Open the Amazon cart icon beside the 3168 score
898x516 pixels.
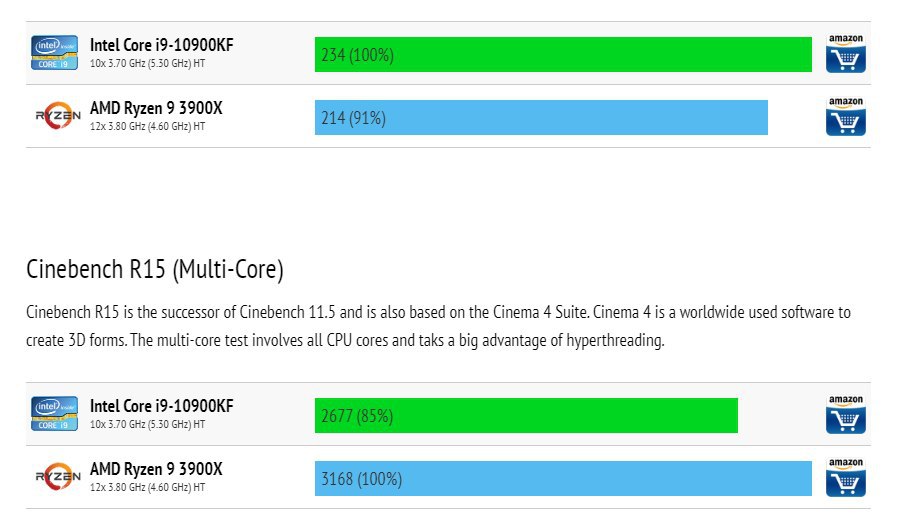(x=845, y=478)
